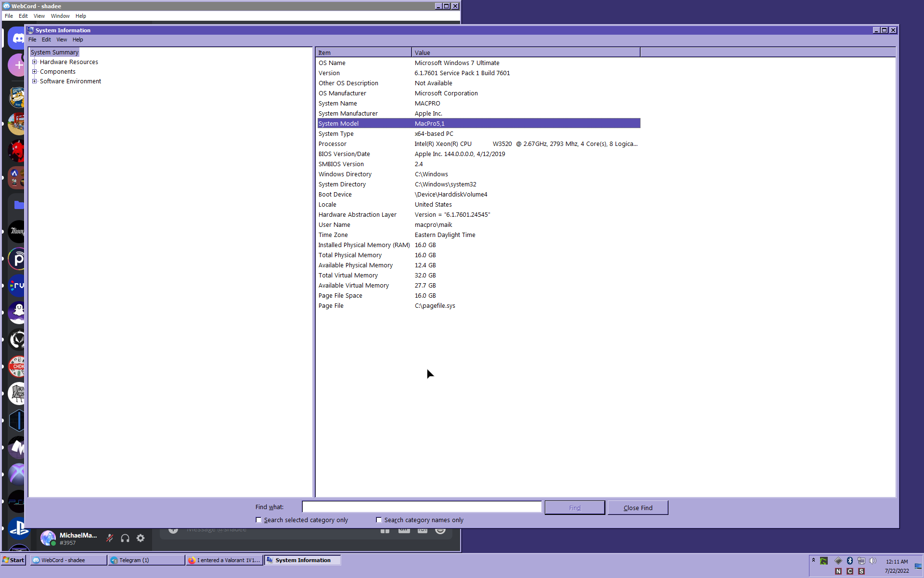Open File menu in WebCord window
924x578 pixels.
pyautogui.click(x=9, y=16)
